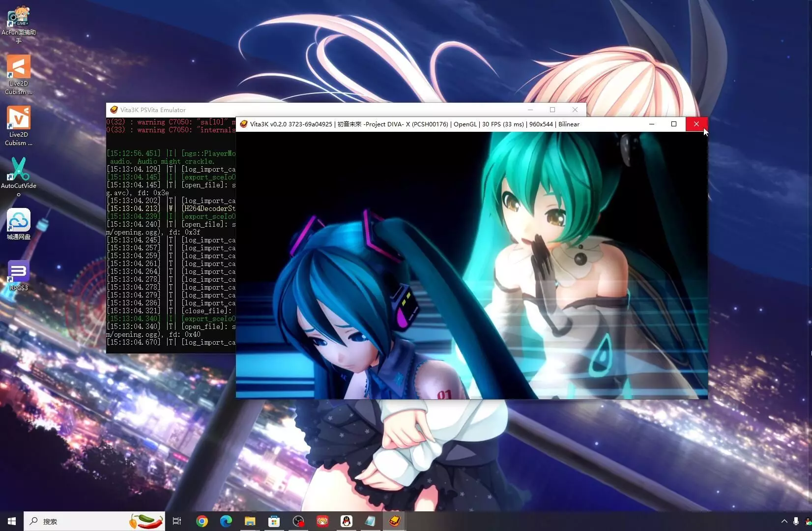Minimize the Vita3K game window
The width and height of the screenshot is (812, 531).
tap(652, 124)
